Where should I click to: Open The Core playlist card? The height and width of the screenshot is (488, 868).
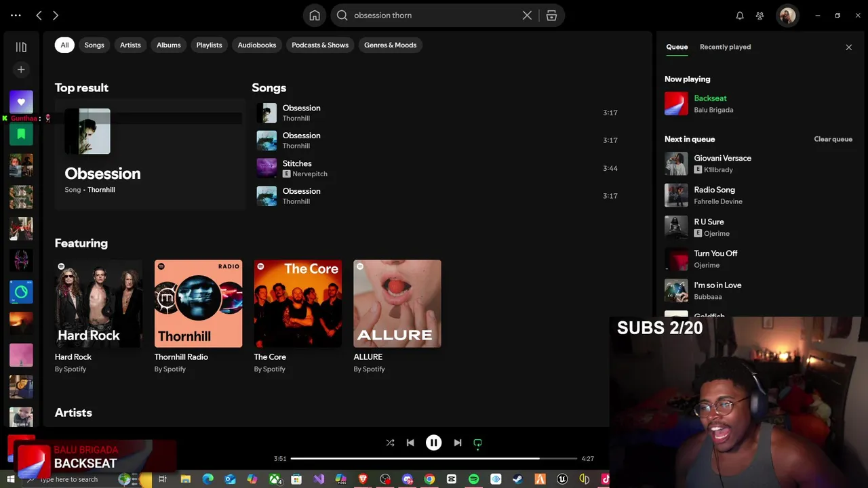[298, 317]
